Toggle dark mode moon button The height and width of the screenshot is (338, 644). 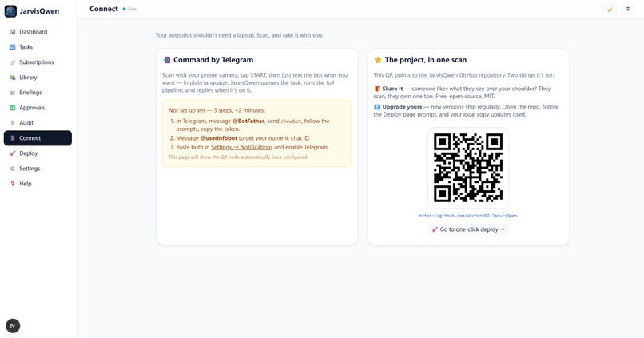pyautogui.click(x=610, y=9)
